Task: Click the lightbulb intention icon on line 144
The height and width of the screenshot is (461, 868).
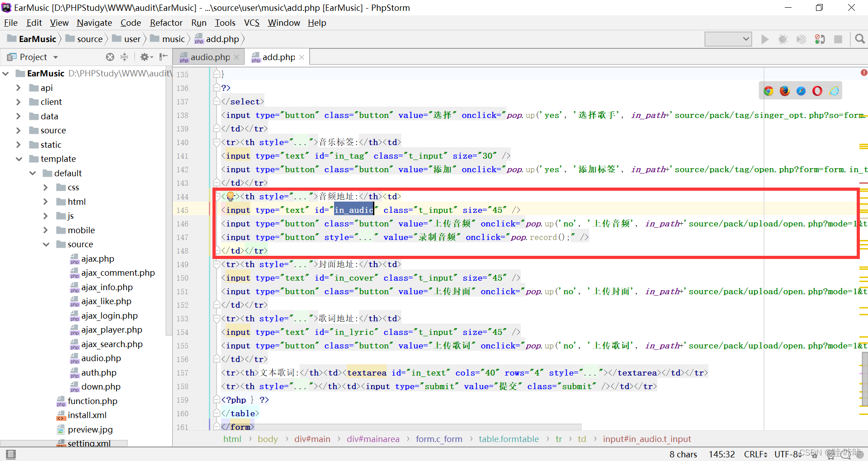Action: tap(231, 196)
